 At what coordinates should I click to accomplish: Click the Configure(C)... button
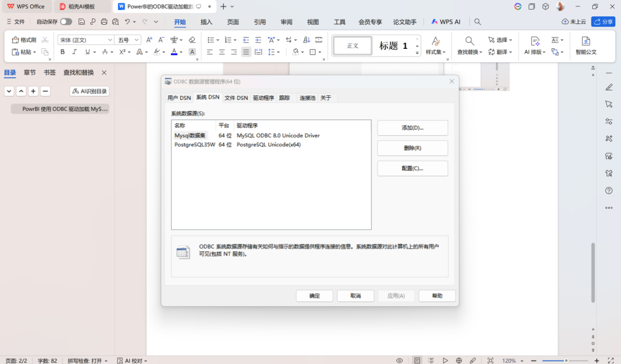(412, 168)
